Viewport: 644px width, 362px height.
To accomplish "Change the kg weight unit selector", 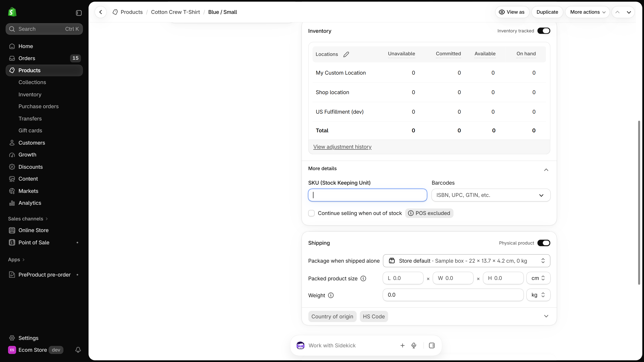I will pyautogui.click(x=538, y=295).
